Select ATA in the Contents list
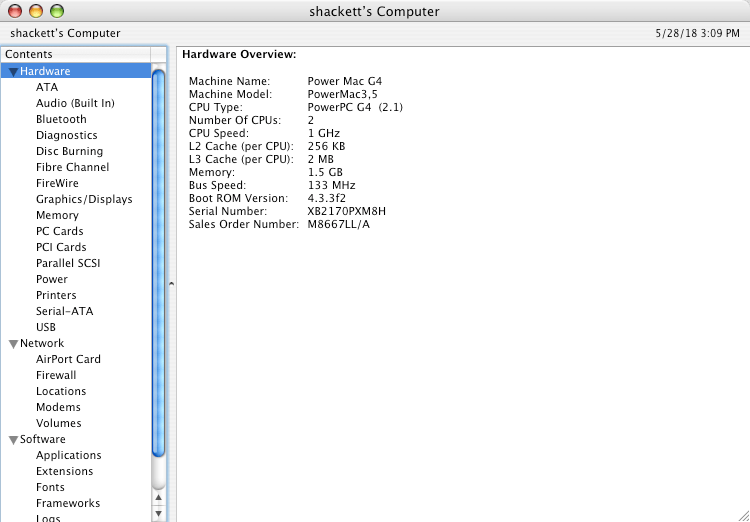 [47, 87]
